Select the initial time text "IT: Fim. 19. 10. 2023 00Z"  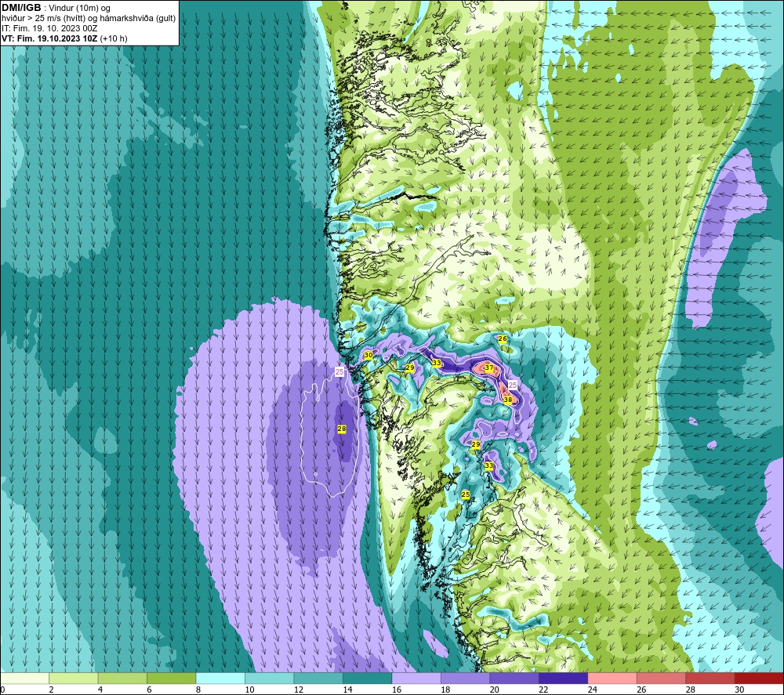point(49,28)
